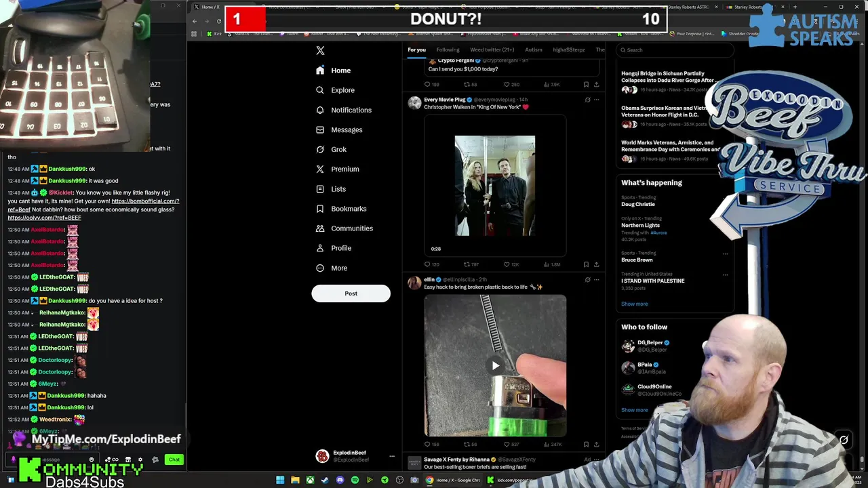This screenshot has height=488, width=868.
Task: Open Northern Lights trending topic
Action: (640, 225)
